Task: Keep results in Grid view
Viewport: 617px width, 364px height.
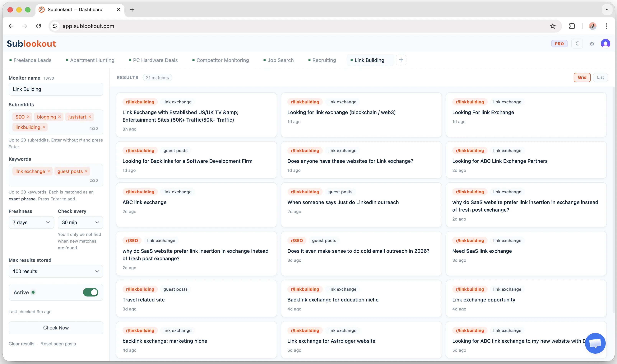Action: coord(582,77)
